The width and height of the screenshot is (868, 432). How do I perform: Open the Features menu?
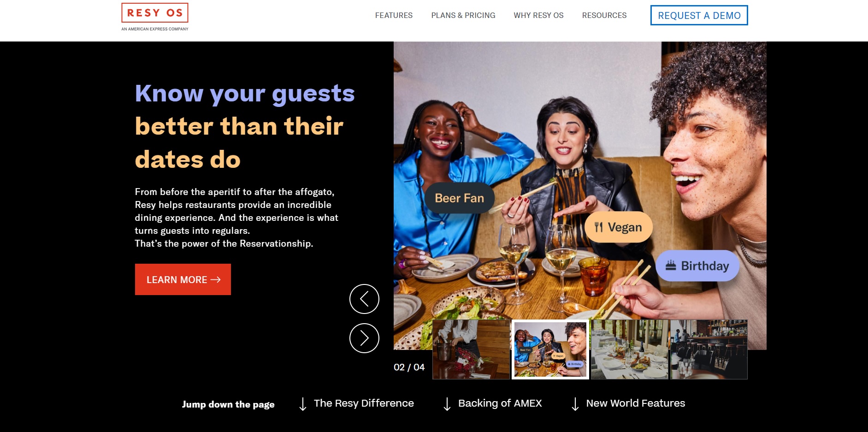(394, 15)
